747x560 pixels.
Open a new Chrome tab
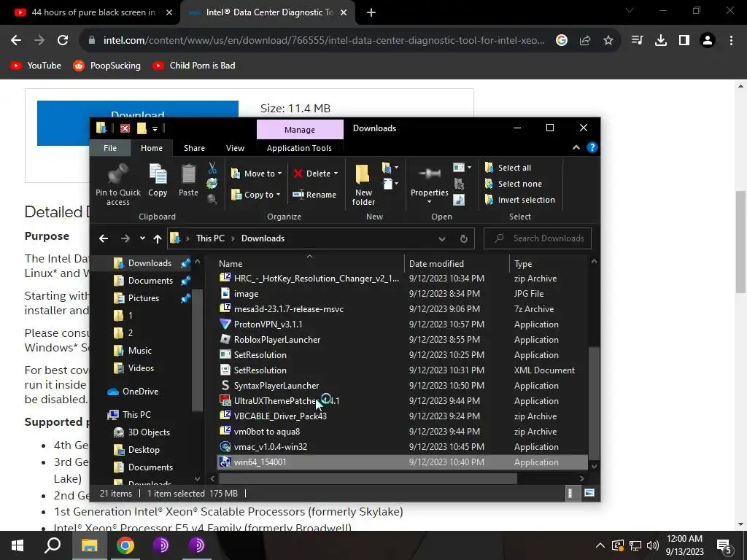[371, 13]
